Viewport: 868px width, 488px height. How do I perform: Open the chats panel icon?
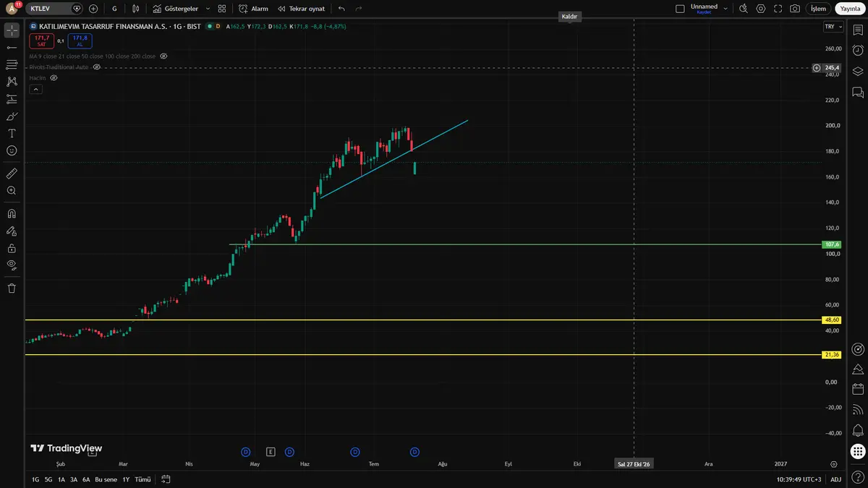pos(858,93)
